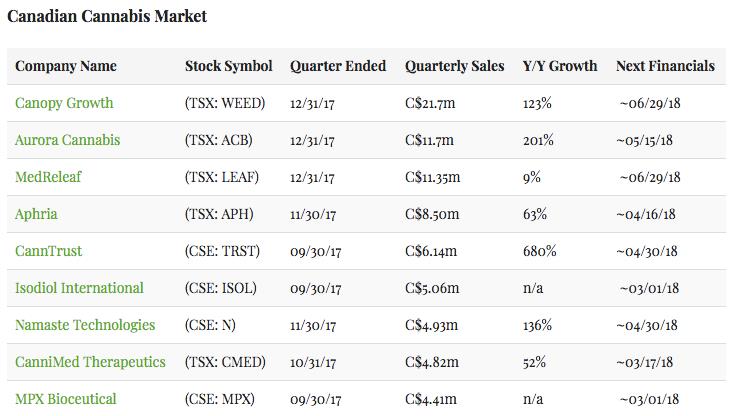Click the (TSX: WEED) stock symbol cell

coord(226,103)
